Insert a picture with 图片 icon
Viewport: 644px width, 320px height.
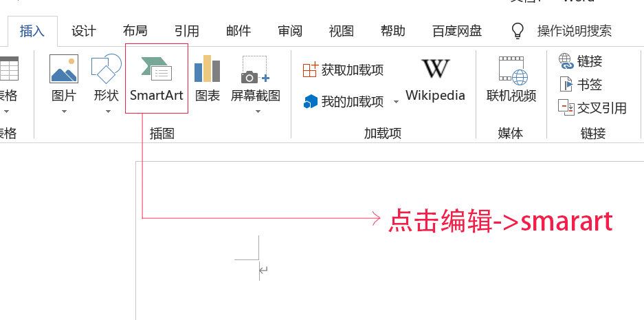click(x=64, y=69)
